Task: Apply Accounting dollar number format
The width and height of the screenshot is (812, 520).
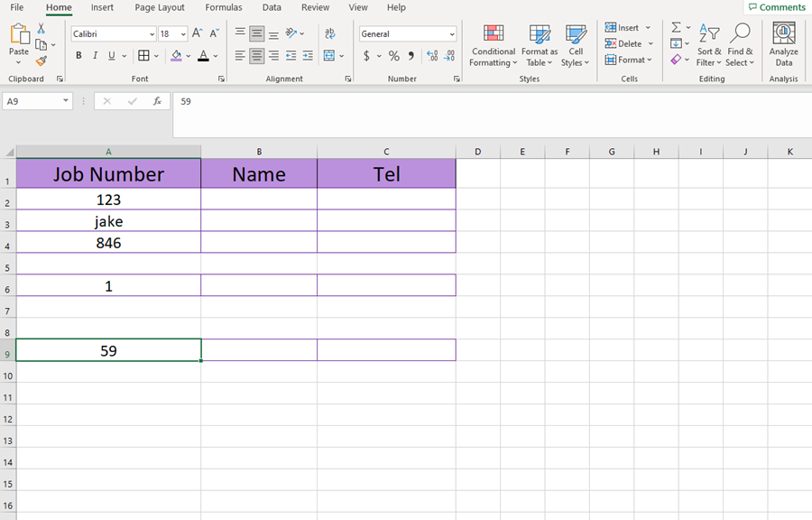Action: click(366, 55)
